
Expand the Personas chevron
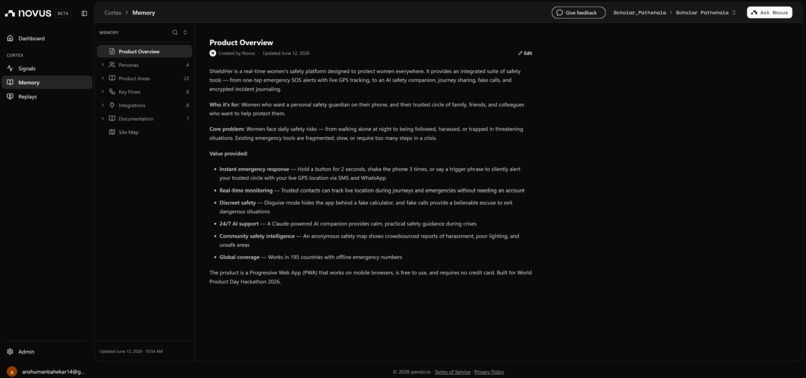pos(102,65)
